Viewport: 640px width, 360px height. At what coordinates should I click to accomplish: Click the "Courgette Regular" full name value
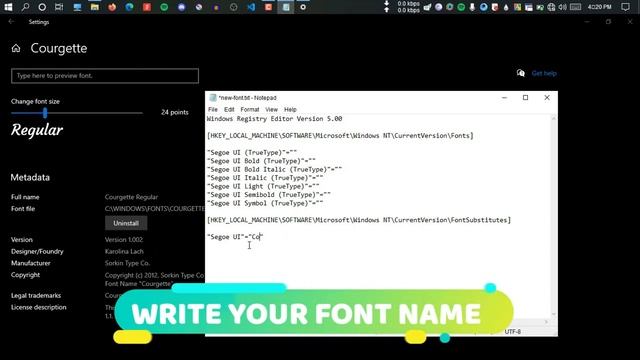(131, 197)
